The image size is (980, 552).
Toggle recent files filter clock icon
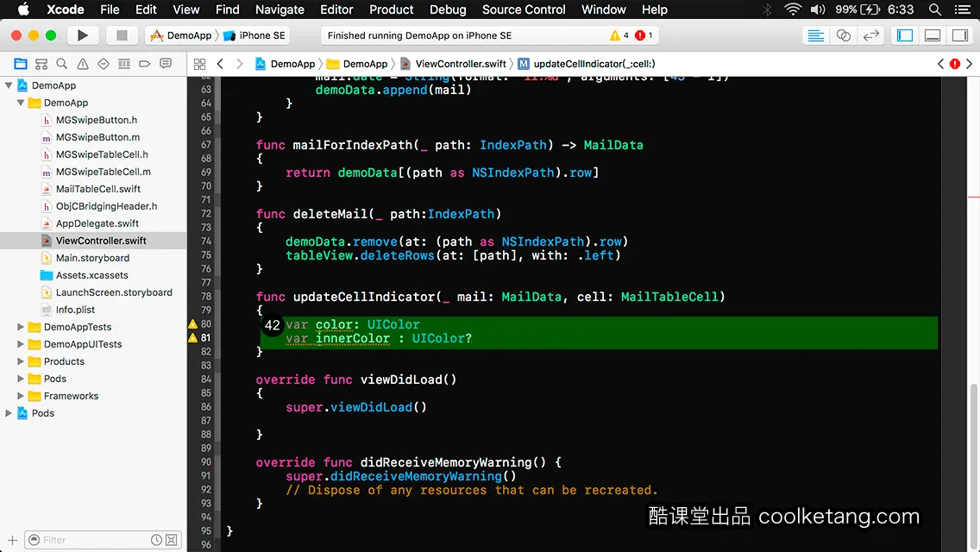click(x=156, y=540)
